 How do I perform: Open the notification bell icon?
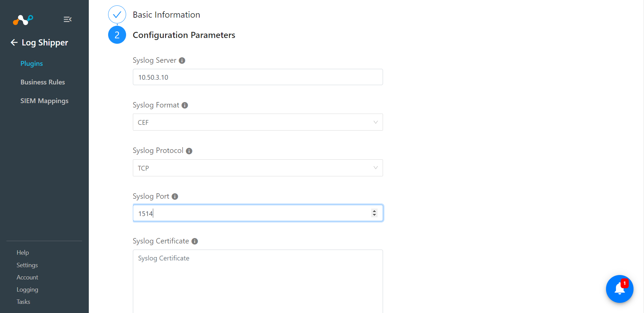point(620,289)
